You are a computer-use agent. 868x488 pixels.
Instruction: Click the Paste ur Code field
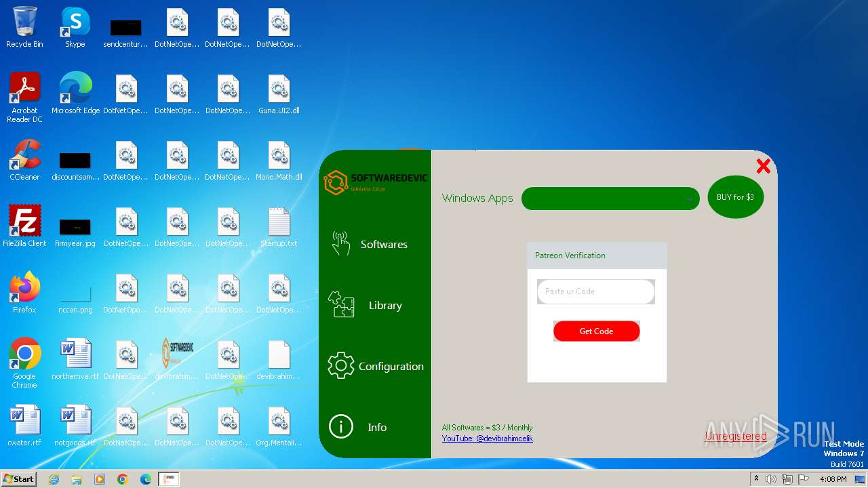[595, 291]
